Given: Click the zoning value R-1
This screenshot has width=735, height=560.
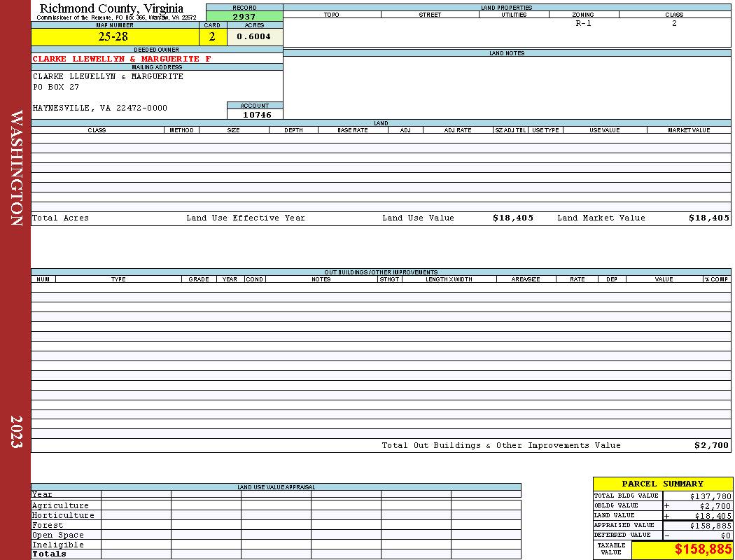Looking at the screenshot, I should (x=584, y=23).
